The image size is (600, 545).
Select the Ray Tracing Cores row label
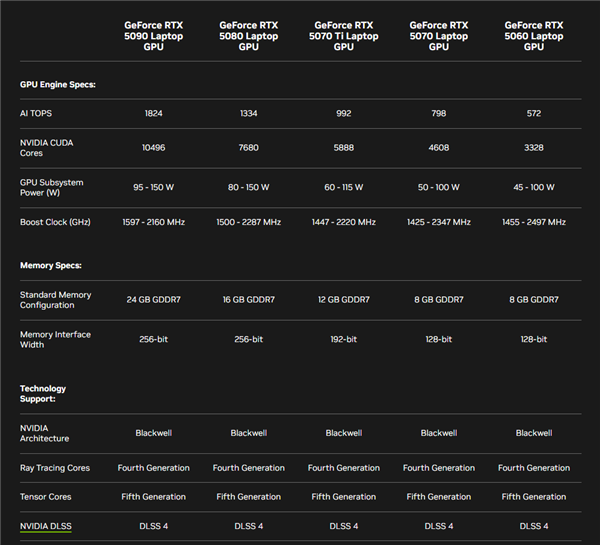(x=55, y=468)
